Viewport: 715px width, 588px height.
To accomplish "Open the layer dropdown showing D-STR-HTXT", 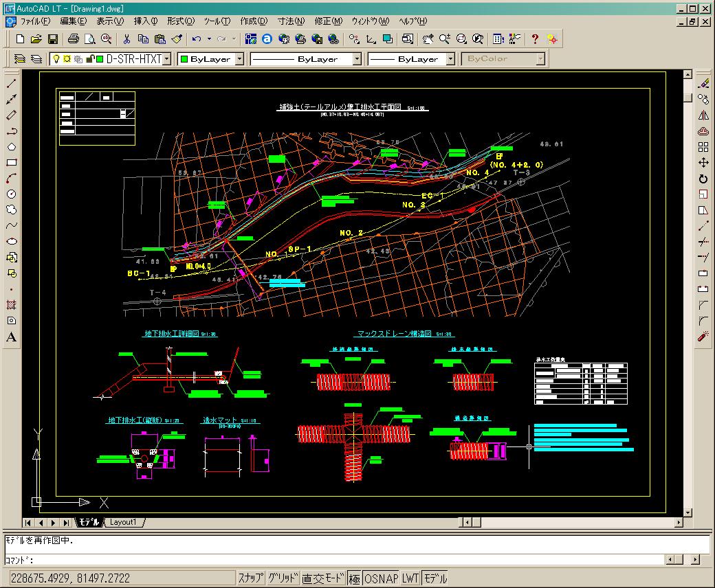I will (166, 59).
